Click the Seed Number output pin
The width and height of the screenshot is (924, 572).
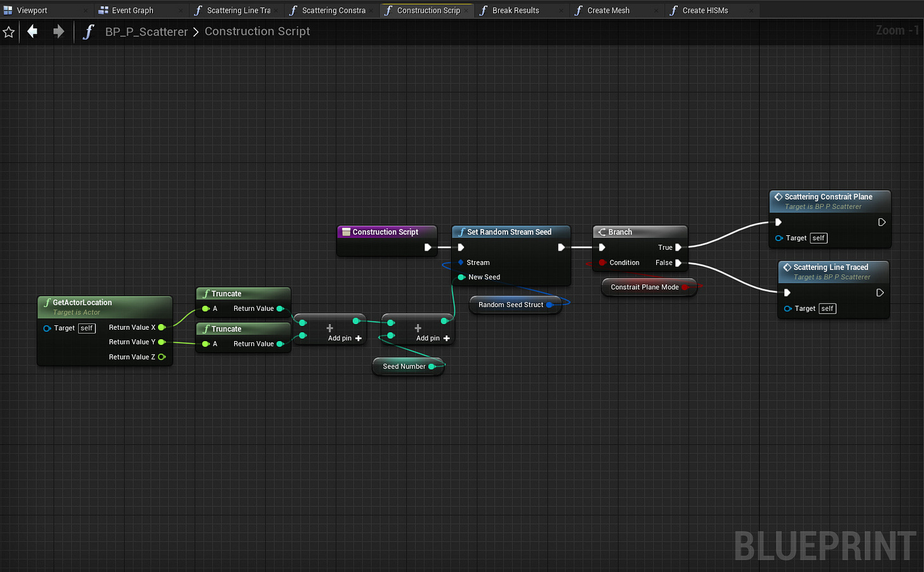(x=432, y=367)
